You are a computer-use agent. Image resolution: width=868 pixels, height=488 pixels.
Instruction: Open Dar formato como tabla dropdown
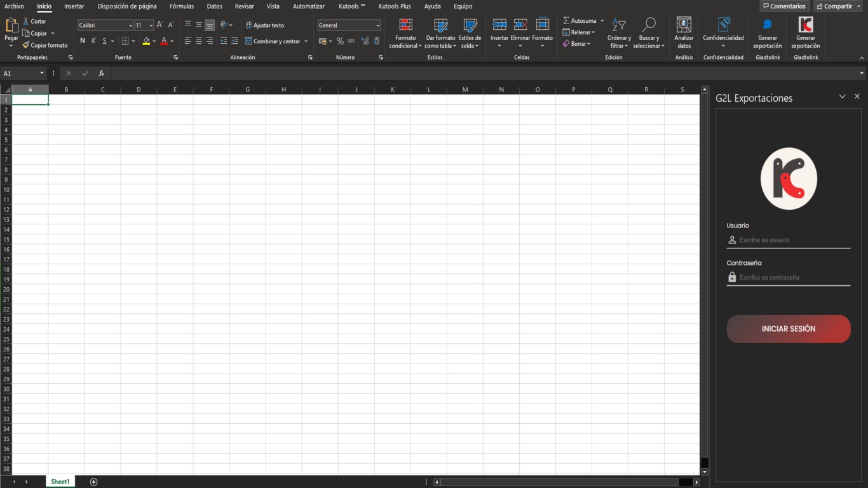440,34
